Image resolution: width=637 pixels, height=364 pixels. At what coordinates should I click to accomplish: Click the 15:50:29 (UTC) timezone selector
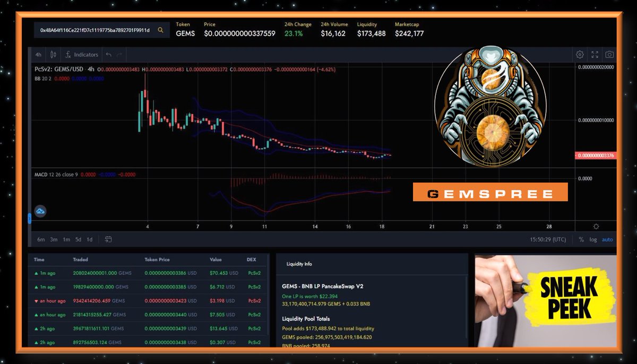click(548, 239)
